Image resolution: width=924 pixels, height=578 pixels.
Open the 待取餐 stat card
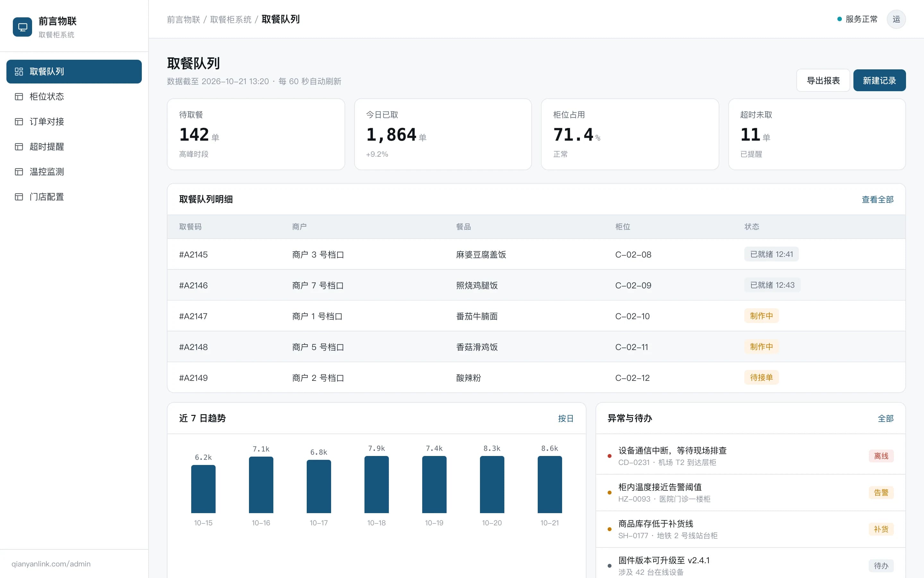click(x=256, y=134)
